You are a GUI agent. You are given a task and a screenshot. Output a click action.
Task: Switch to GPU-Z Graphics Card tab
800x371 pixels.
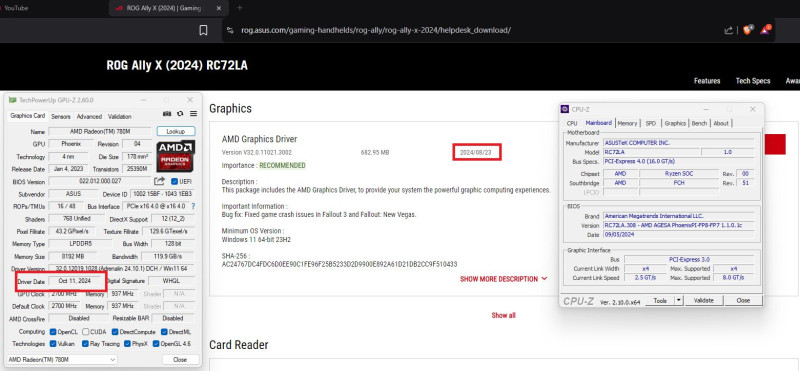tap(28, 116)
